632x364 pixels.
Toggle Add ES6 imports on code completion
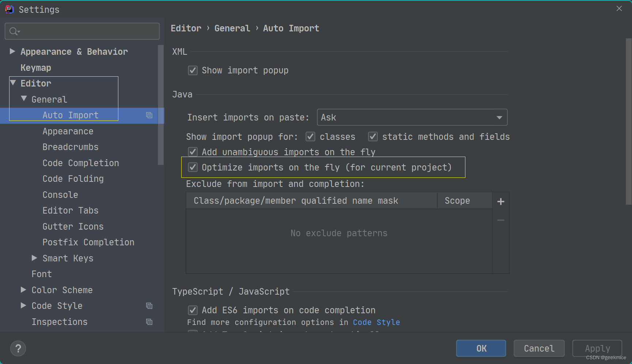pos(193,310)
